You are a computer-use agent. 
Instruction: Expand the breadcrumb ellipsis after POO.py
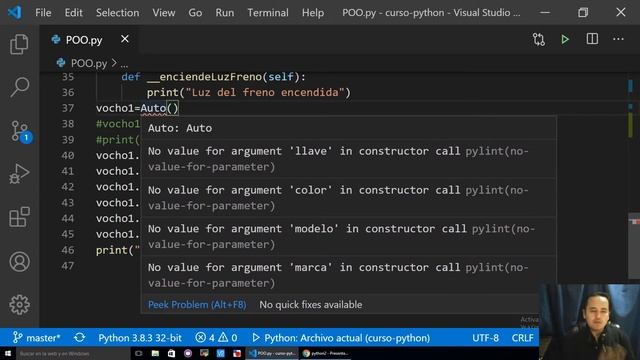click(x=124, y=64)
